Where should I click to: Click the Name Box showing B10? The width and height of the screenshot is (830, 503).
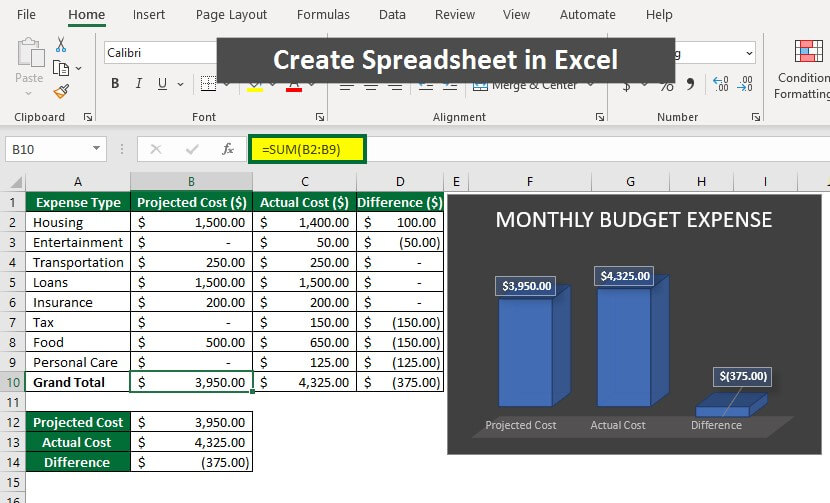tap(56, 149)
